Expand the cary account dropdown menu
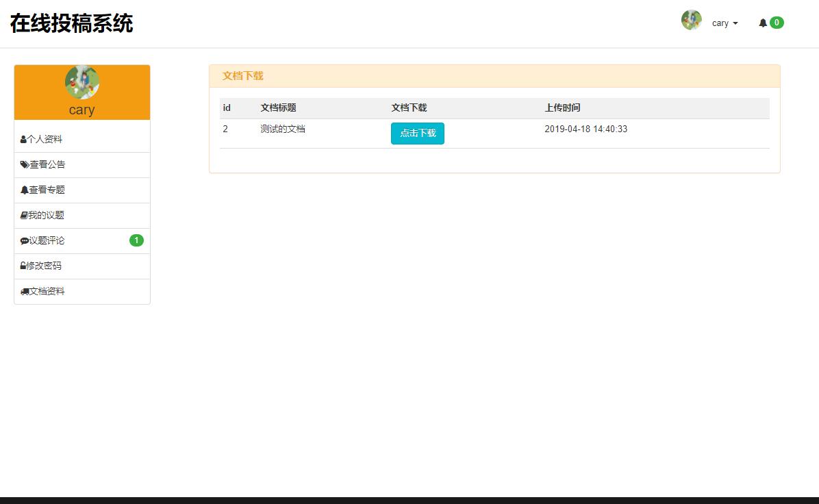This screenshot has height=504, width=819. click(x=725, y=23)
